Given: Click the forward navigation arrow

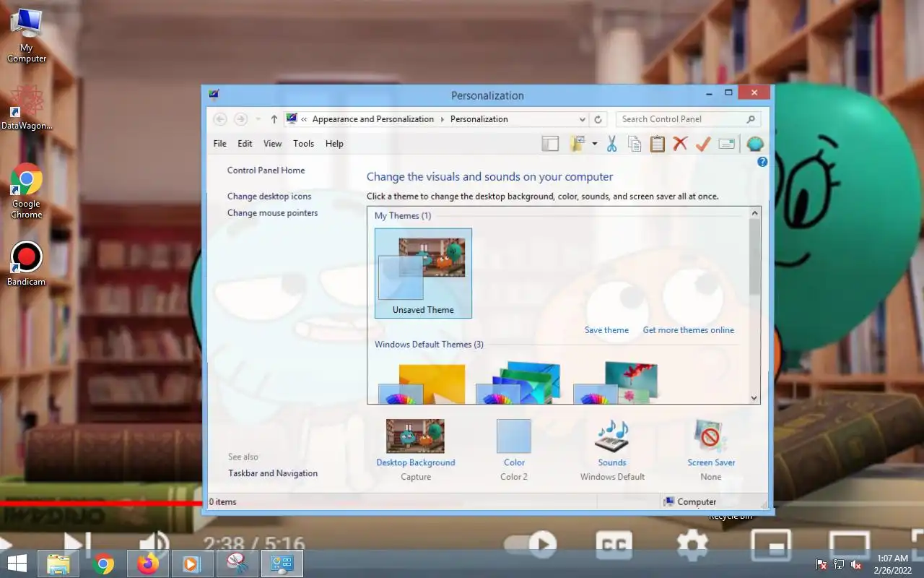Looking at the screenshot, I should click(x=241, y=119).
